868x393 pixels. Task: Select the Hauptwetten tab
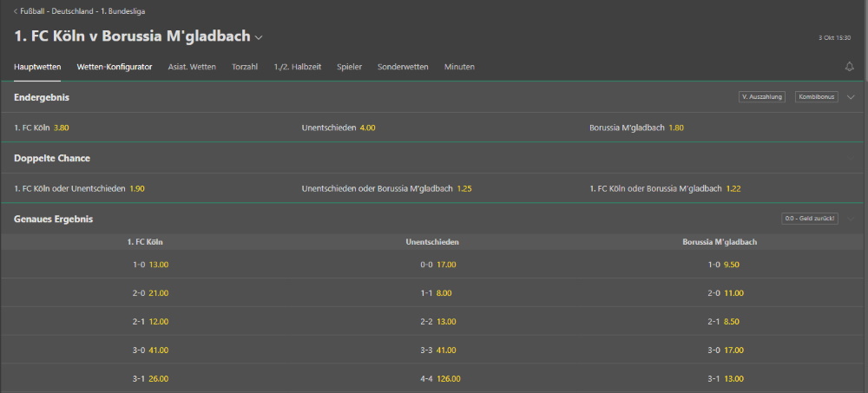(x=37, y=67)
